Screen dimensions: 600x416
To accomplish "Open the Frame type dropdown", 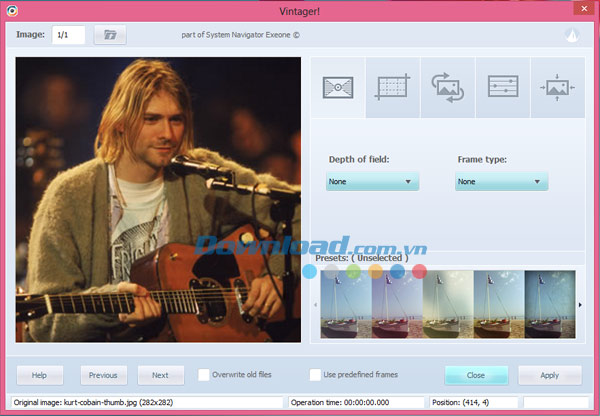I will pos(502,182).
